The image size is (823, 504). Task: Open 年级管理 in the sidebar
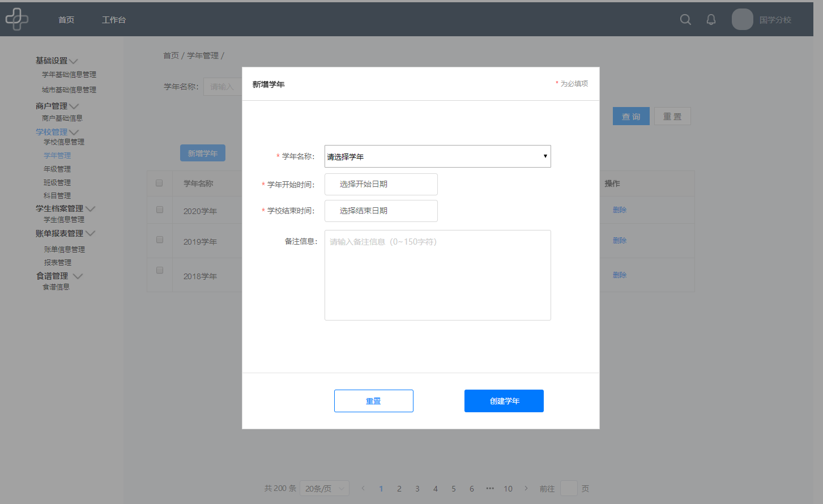[57, 169]
